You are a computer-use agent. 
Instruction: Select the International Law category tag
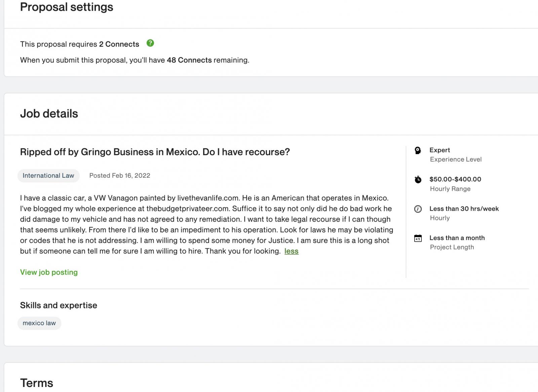[48, 176]
